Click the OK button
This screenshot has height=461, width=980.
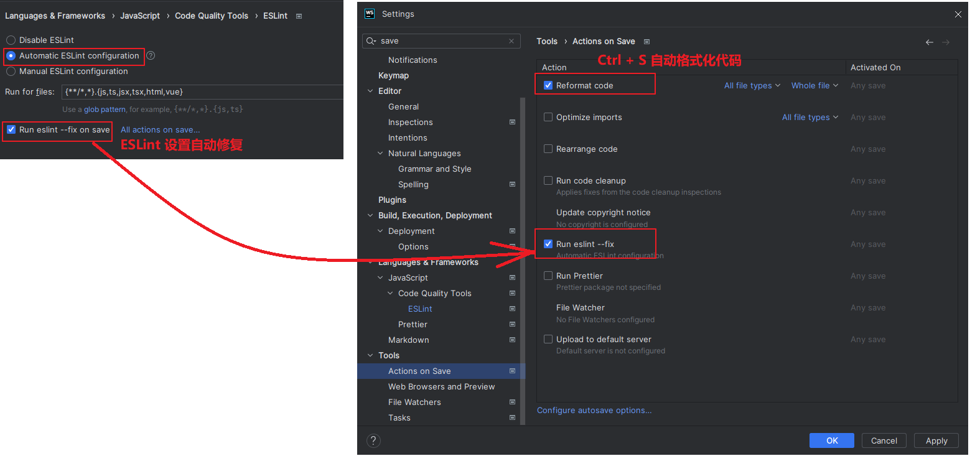coord(832,440)
